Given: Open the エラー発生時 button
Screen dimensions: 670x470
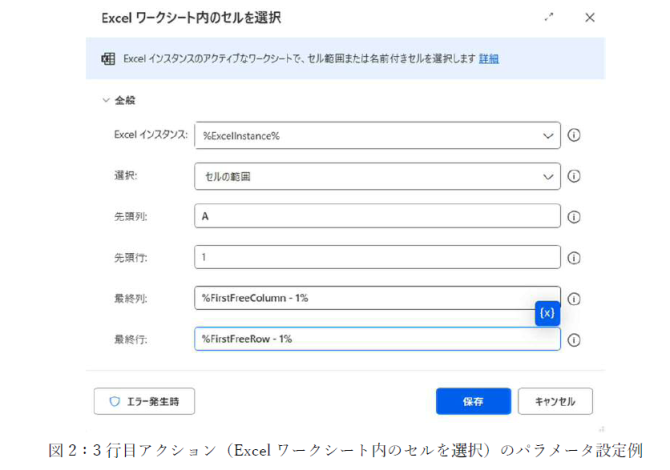Looking at the screenshot, I should [x=144, y=401].
